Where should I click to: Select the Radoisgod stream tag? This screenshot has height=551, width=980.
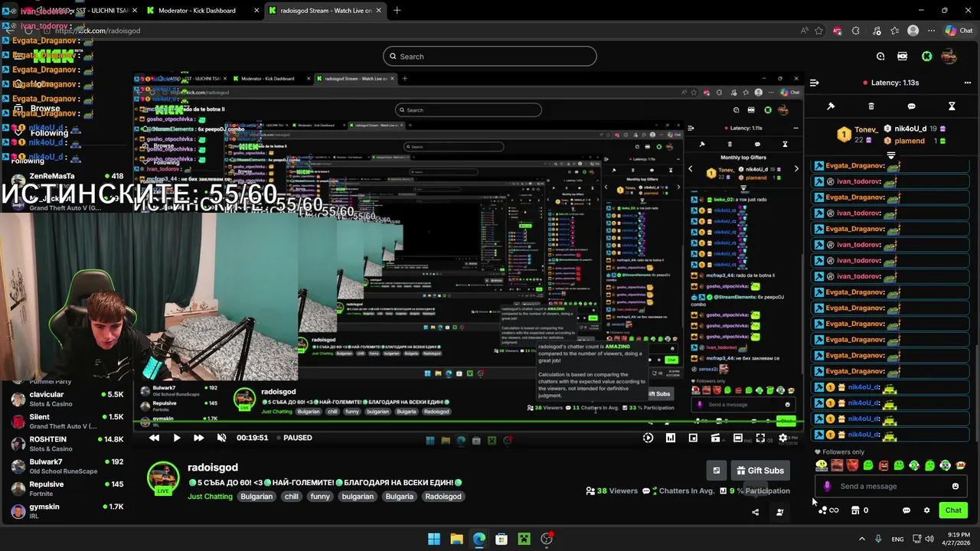click(443, 497)
